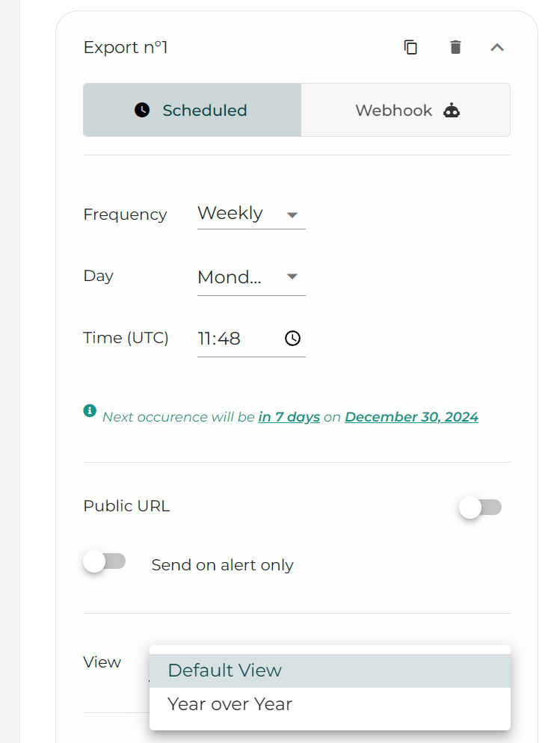Image resolution: width=560 pixels, height=743 pixels.
Task: Click the Export n°1 title
Action: tap(126, 47)
